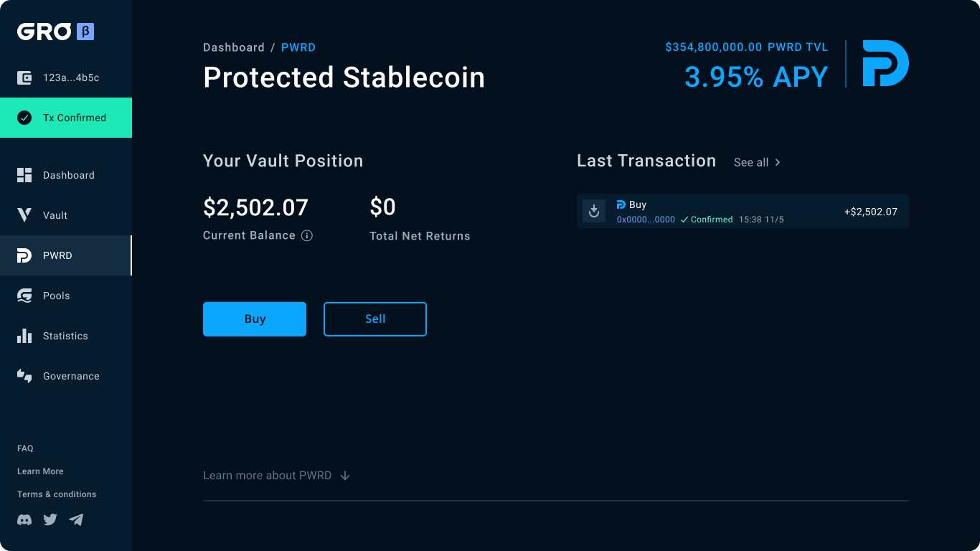Open the Dashboard breadcrumb link

click(234, 47)
